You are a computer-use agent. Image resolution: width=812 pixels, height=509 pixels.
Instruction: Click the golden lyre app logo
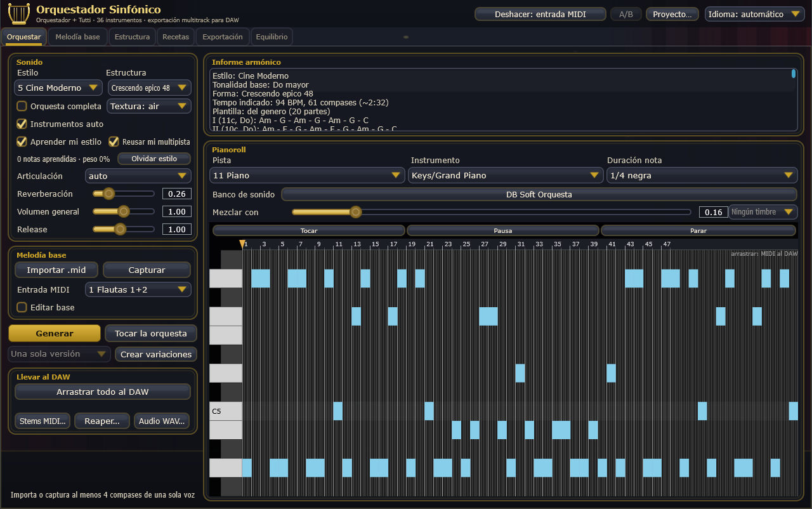(x=19, y=13)
